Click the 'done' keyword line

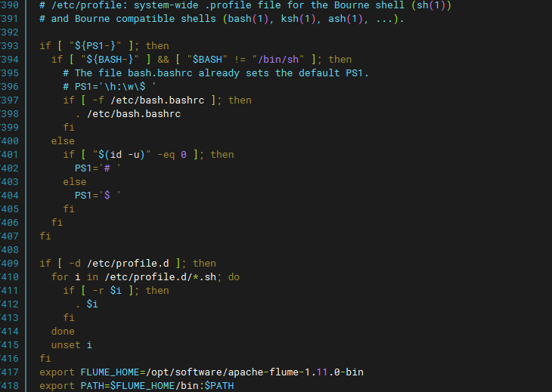click(63, 332)
